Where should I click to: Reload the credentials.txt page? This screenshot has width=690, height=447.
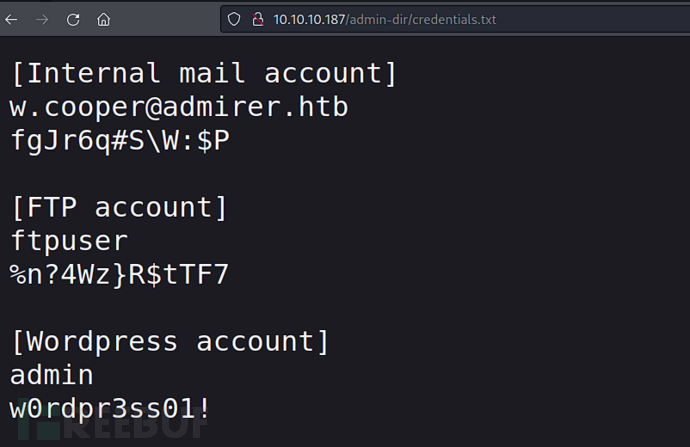click(x=73, y=19)
